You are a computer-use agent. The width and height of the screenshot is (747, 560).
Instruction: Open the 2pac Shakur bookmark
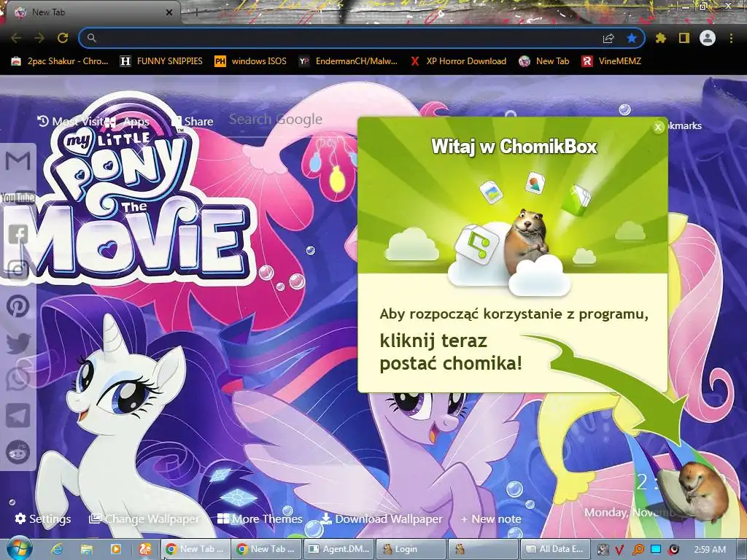click(x=60, y=61)
